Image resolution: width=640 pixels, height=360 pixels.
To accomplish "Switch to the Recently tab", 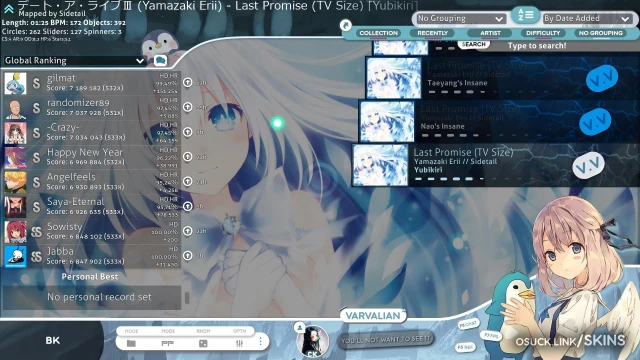I will 433,33.
